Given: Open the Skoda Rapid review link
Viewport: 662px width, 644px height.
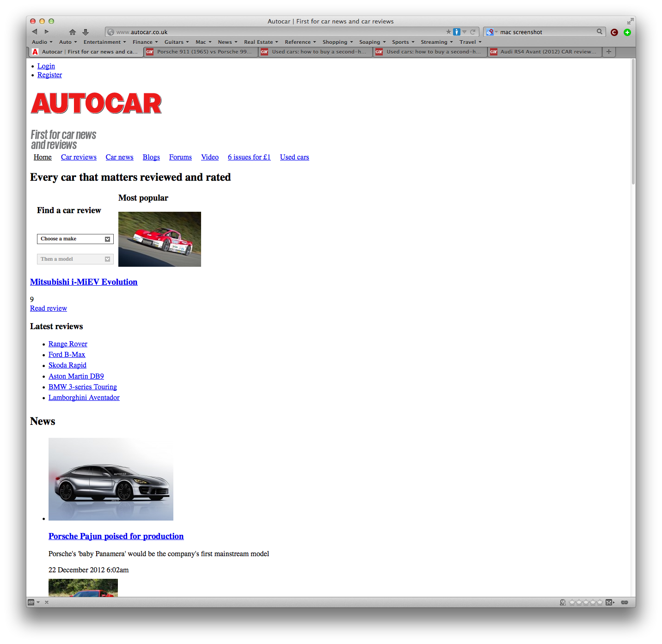Looking at the screenshot, I should coord(67,365).
